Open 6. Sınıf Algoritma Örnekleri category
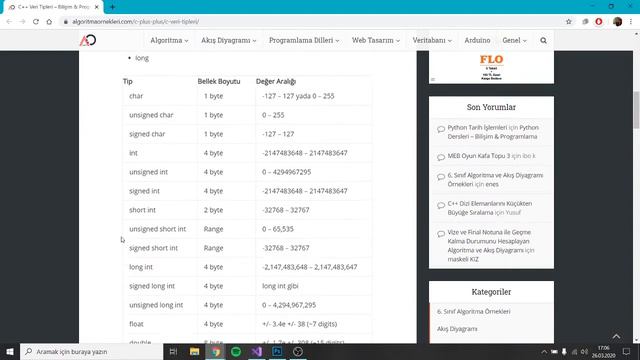 pos(473,311)
